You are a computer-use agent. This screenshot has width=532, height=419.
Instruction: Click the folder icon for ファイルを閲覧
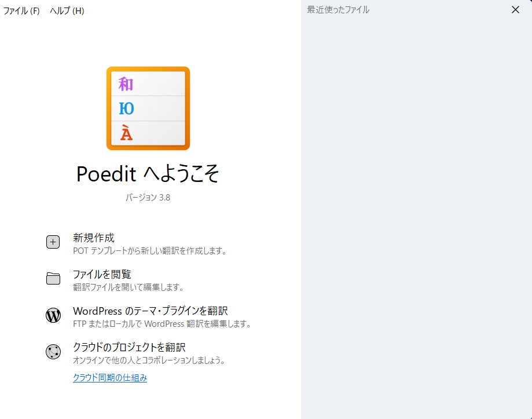point(53,279)
